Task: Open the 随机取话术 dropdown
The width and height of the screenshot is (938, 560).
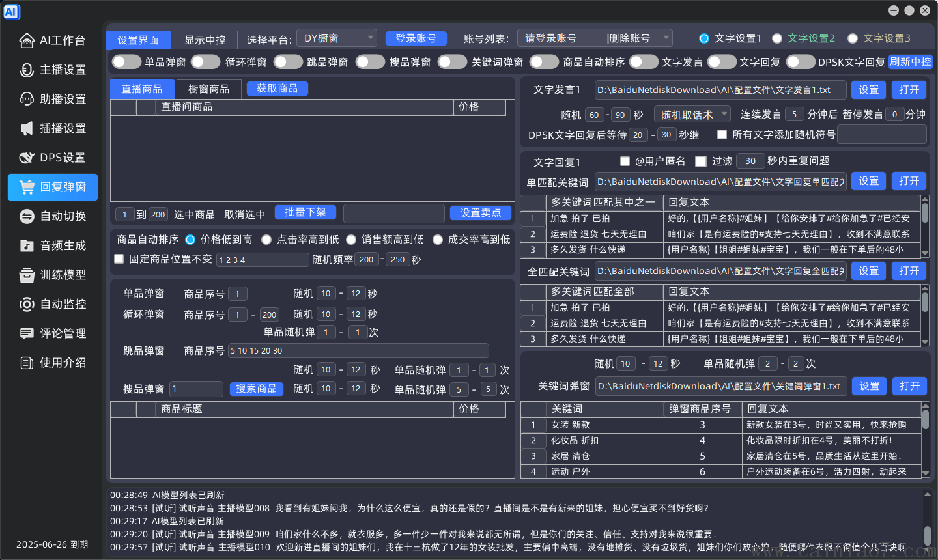Action: tap(692, 114)
